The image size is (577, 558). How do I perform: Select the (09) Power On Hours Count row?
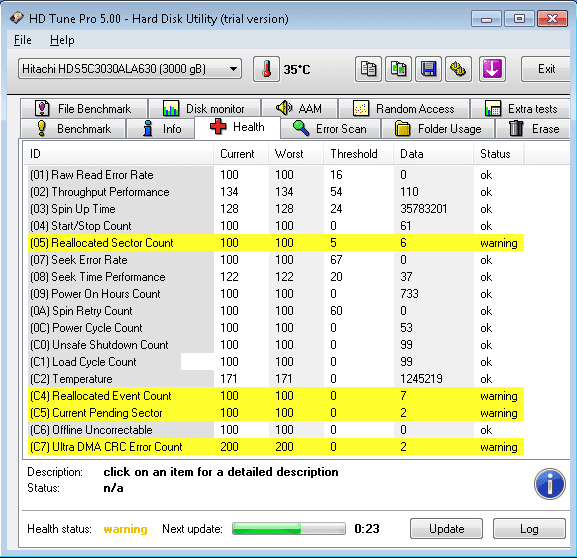click(x=276, y=294)
